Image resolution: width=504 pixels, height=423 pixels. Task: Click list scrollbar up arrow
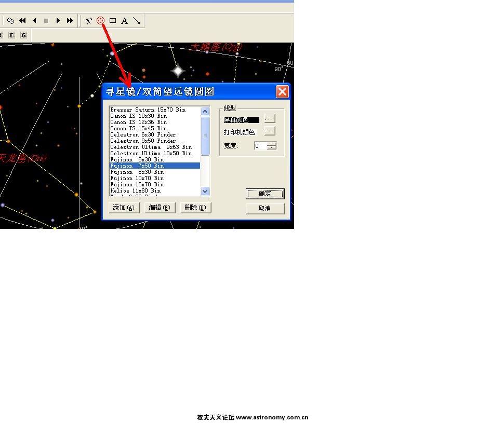(205, 111)
